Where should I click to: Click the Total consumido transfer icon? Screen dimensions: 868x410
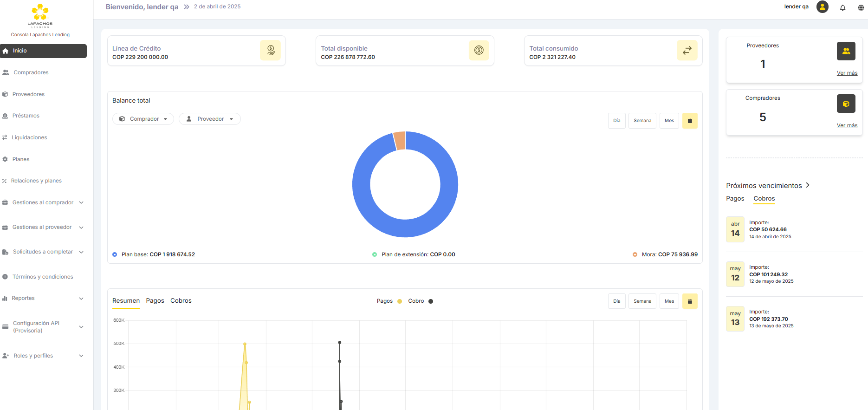[x=687, y=50]
